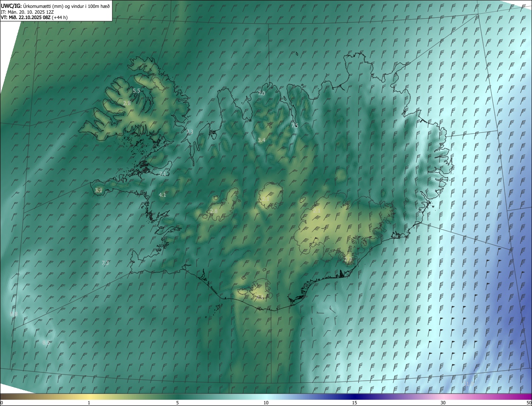Click the 10 tick on the color scale
Viewport: 532px width, 406px height.
[266, 403]
